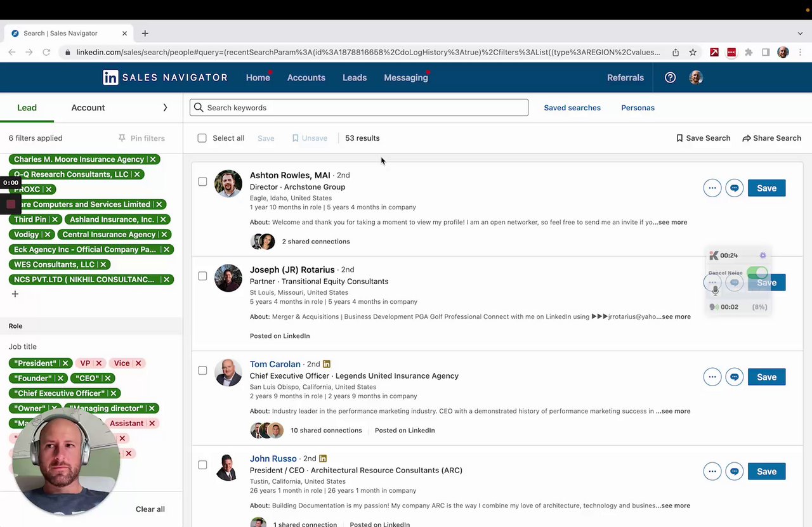Bookmark this page with the star icon
The width and height of the screenshot is (812, 527).
coord(693,52)
